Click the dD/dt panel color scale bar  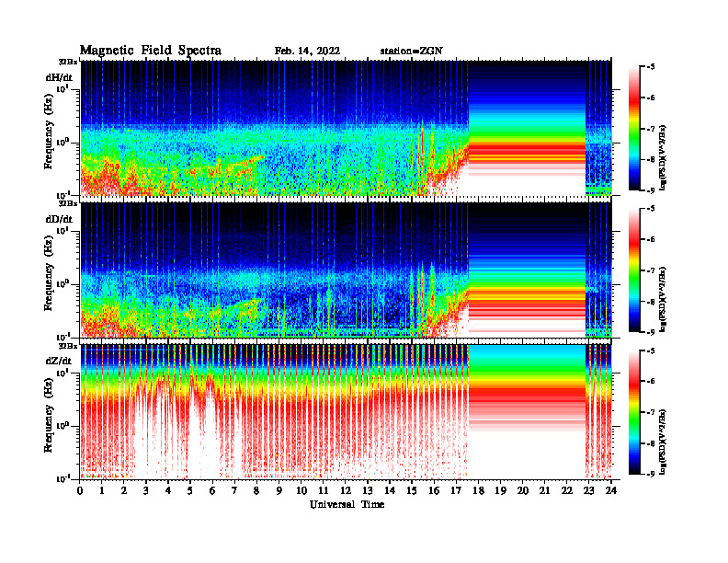[x=634, y=270]
